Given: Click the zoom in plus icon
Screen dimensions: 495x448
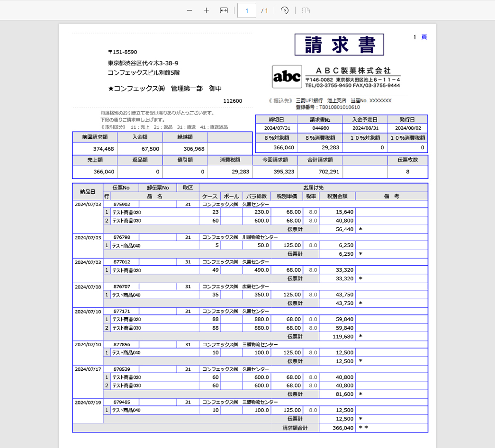Looking at the screenshot, I should click(206, 10).
